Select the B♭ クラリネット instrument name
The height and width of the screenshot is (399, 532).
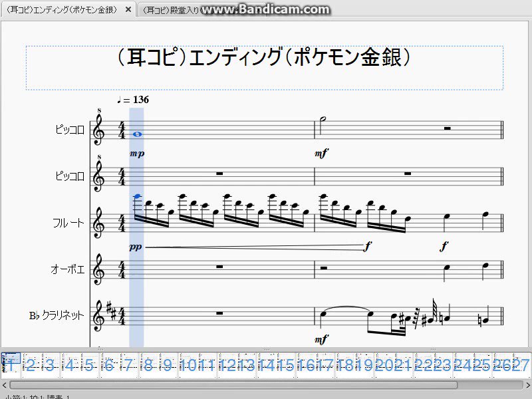[57, 315]
